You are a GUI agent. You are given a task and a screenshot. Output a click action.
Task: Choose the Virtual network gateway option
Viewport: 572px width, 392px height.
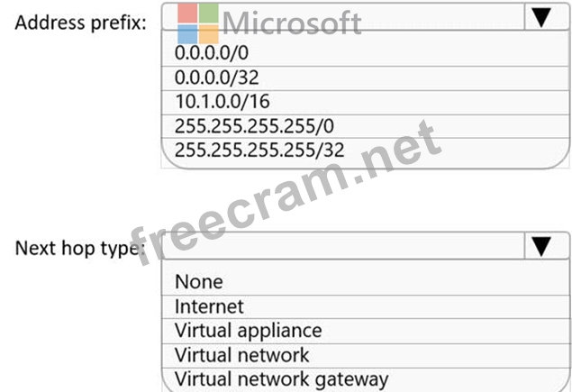(281, 378)
